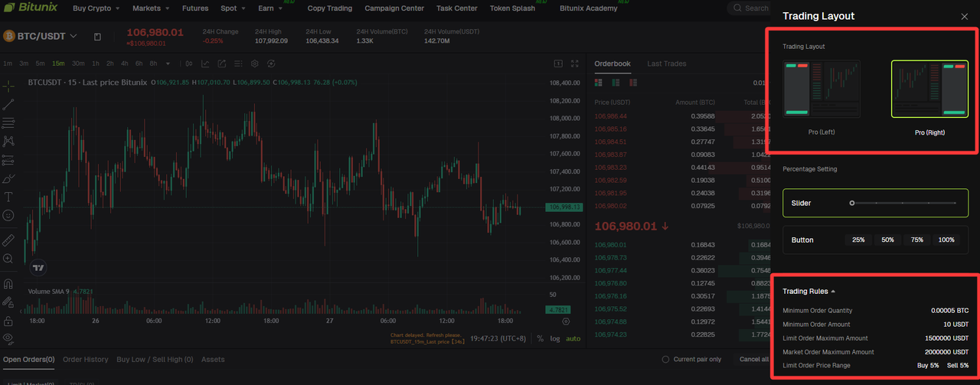Viewport: 980px width, 385px height.
Task: Open the Futures menu item
Action: coord(194,8)
